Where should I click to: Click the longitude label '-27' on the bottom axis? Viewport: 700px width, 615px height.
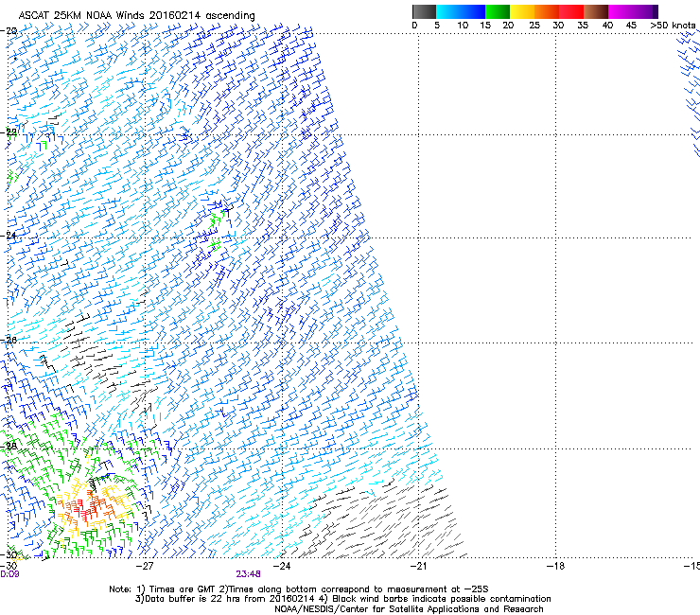tap(145, 566)
